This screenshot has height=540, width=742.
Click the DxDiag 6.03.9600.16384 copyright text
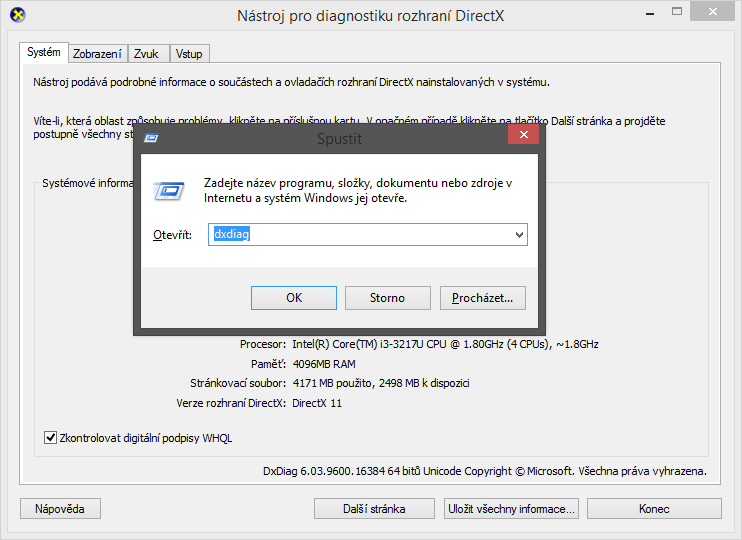tap(485, 471)
